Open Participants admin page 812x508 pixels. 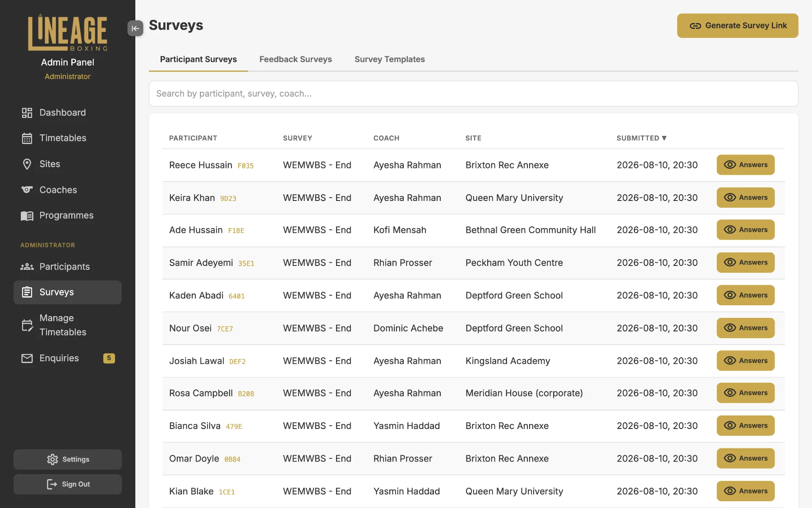[x=68, y=266]
